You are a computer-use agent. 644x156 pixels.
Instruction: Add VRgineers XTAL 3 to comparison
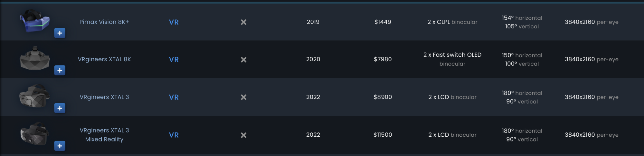point(60,108)
